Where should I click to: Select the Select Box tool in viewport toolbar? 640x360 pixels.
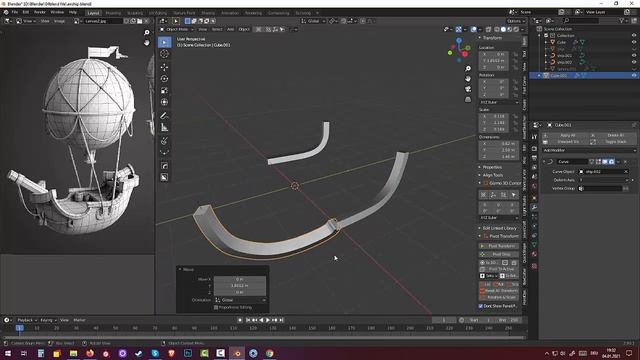click(164, 42)
